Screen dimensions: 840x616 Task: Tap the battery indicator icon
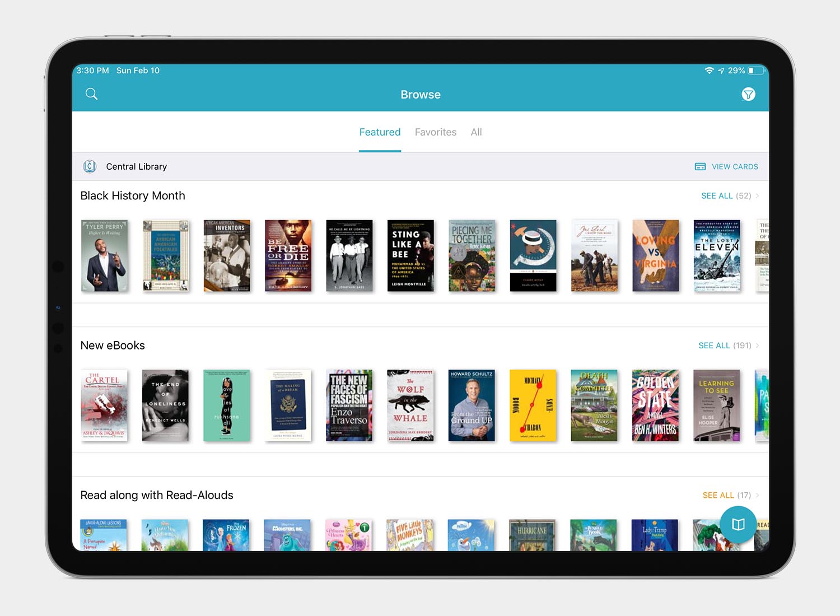point(756,71)
